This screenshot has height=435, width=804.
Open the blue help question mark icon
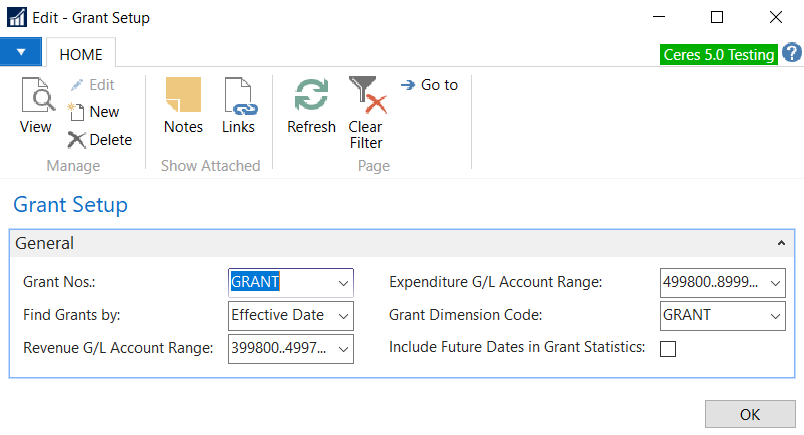[x=791, y=53]
